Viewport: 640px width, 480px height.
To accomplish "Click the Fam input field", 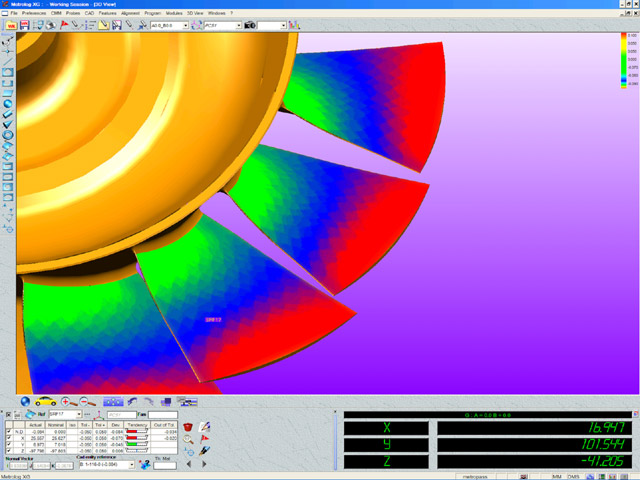I will pos(163,414).
